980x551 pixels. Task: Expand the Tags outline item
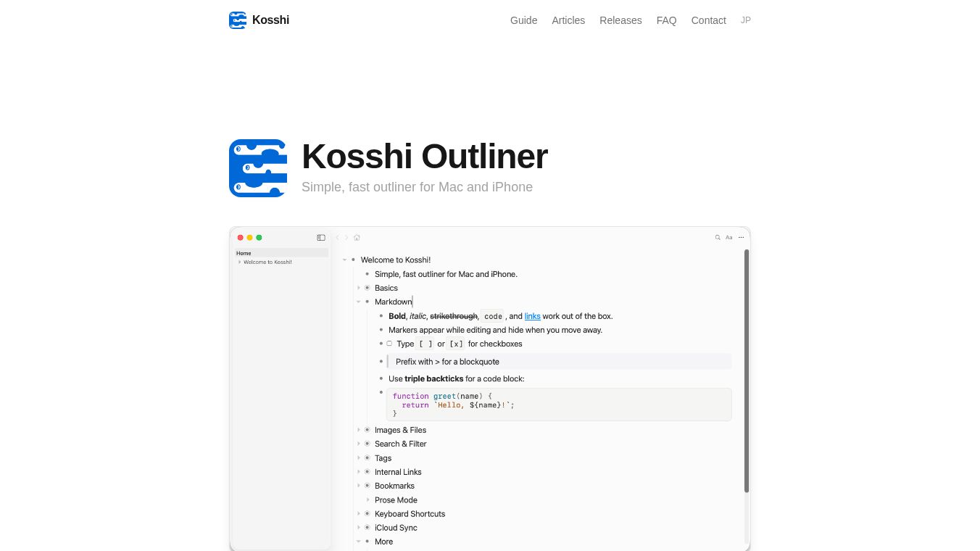[x=358, y=458]
